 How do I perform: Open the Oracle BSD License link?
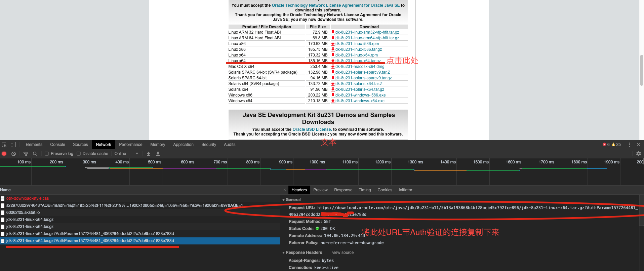pyautogui.click(x=312, y=129)
